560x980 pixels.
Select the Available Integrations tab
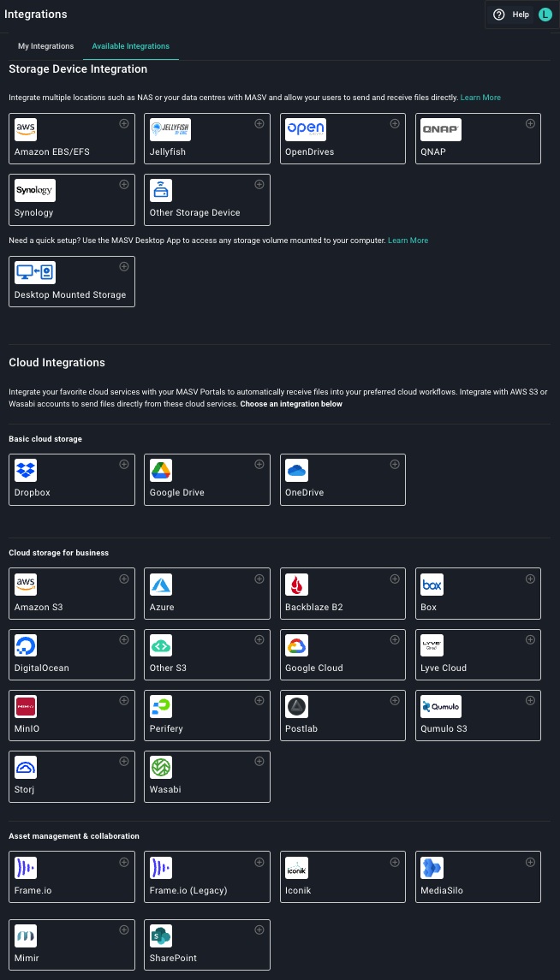131,46
